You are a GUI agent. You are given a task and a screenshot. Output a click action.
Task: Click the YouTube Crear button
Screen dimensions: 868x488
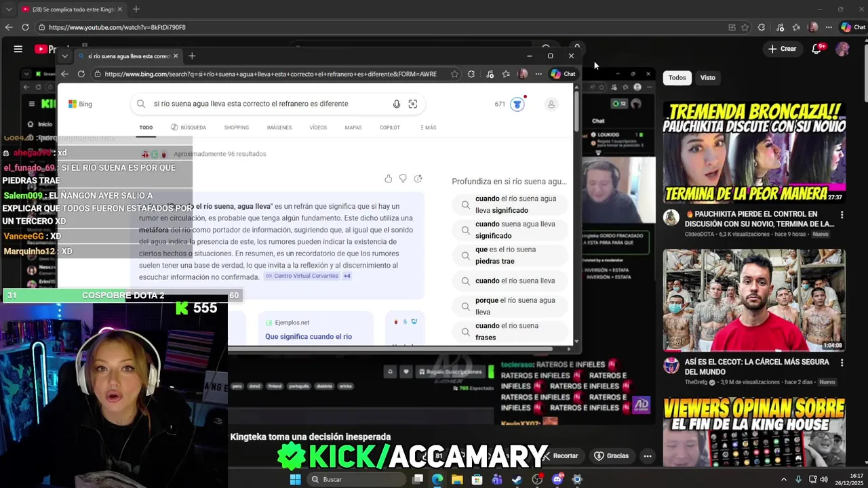click(782, 49)
